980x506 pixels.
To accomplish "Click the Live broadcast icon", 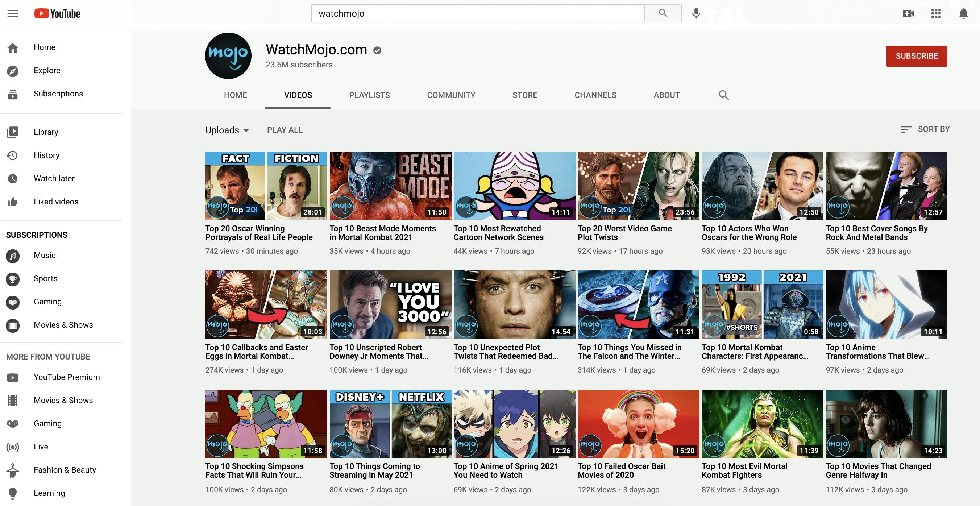I will pos(13,447).
